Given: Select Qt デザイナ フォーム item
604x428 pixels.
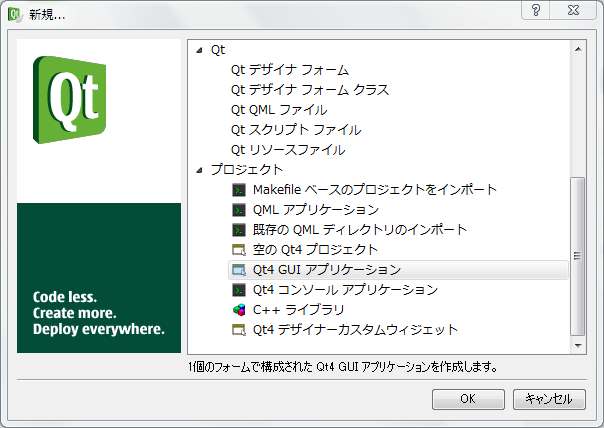Looking at the screenshot, I should pyautogui.click(x=289, y=70).
